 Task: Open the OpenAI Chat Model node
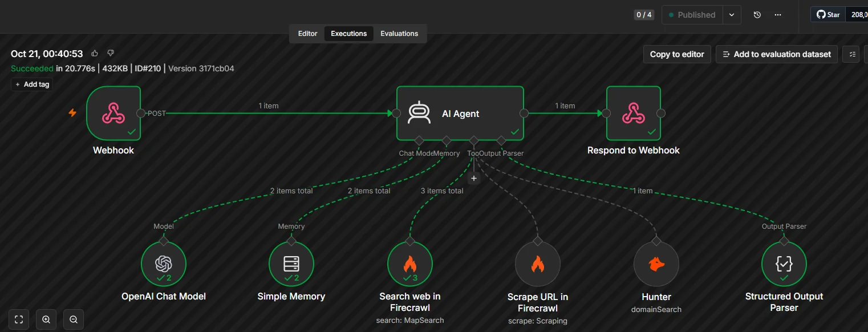164,264
